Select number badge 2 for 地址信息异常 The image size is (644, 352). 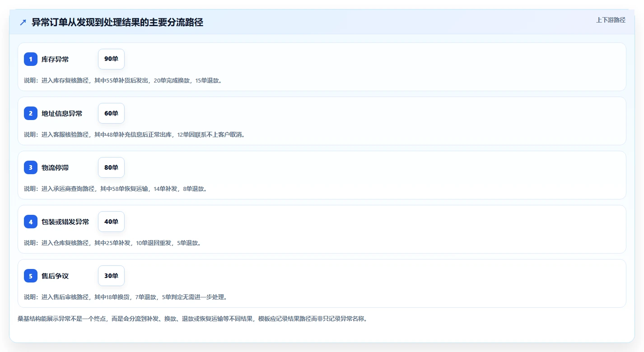(31, 113)
